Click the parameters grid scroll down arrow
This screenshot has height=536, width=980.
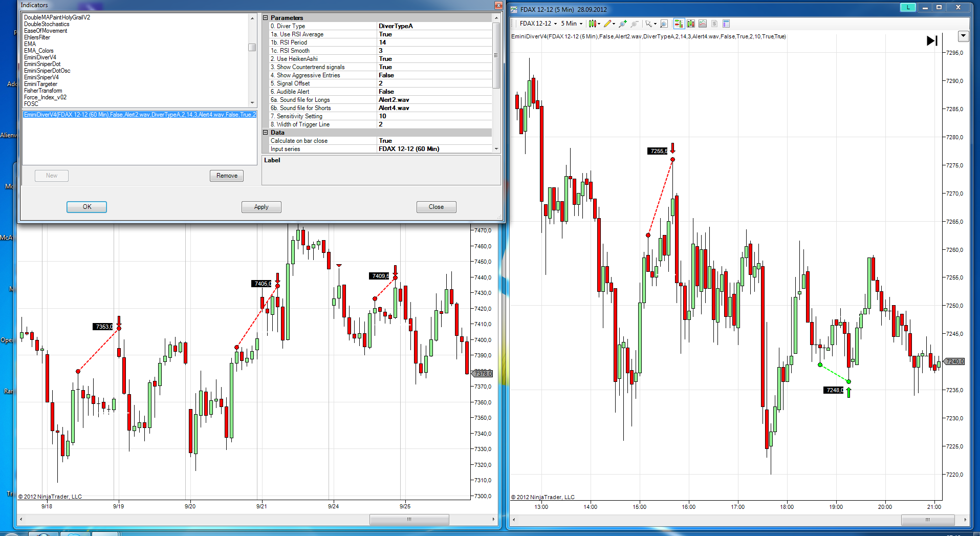coord(496,149)
